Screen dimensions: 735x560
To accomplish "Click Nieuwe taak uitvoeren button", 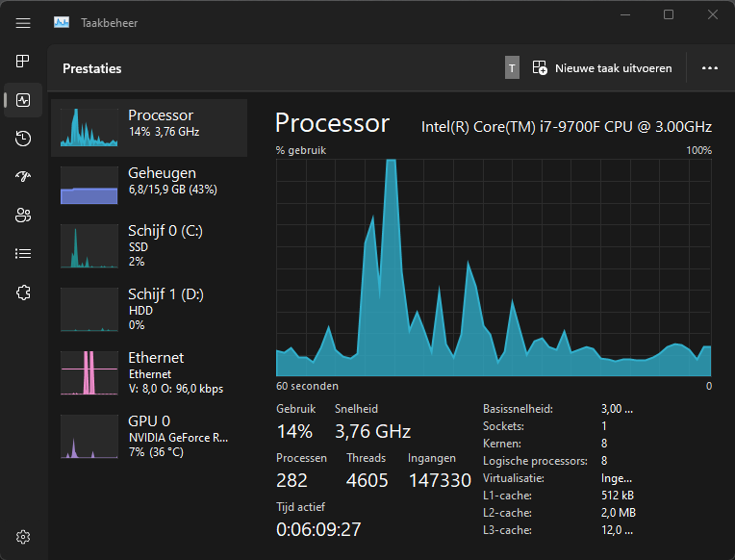I will (602, 68).
